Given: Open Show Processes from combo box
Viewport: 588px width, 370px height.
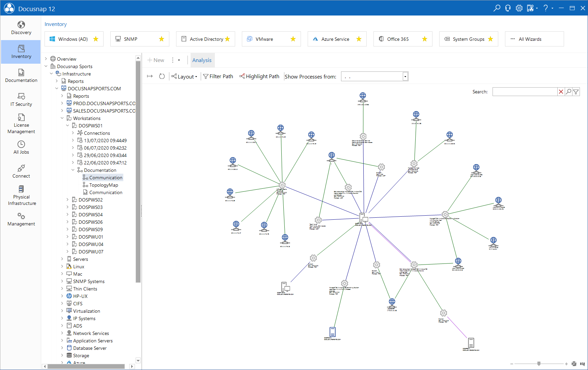Looking at the screenshot, I should coord(375,76).
